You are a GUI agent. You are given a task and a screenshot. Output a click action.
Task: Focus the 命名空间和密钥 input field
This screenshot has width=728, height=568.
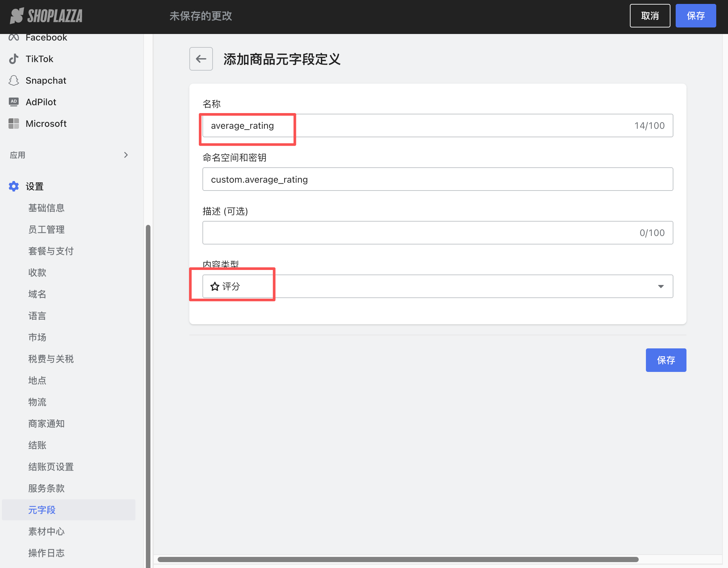click(438, 179)
